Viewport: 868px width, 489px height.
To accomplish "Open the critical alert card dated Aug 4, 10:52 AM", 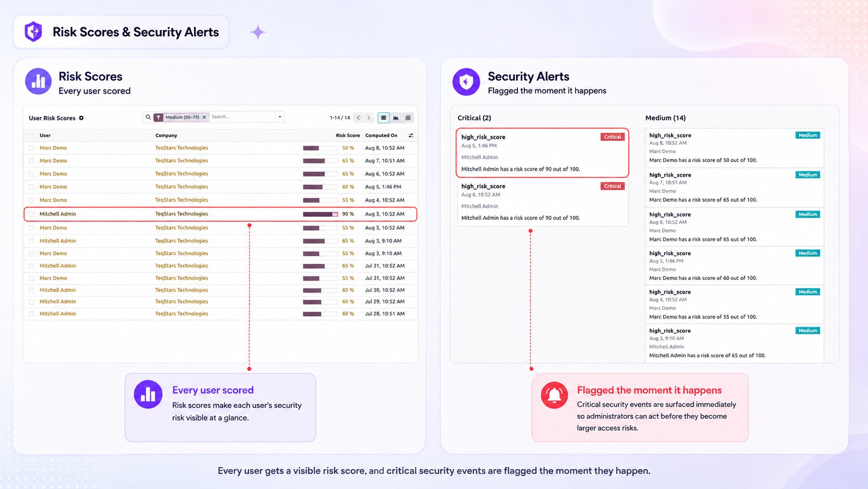I will click(542, 202).
